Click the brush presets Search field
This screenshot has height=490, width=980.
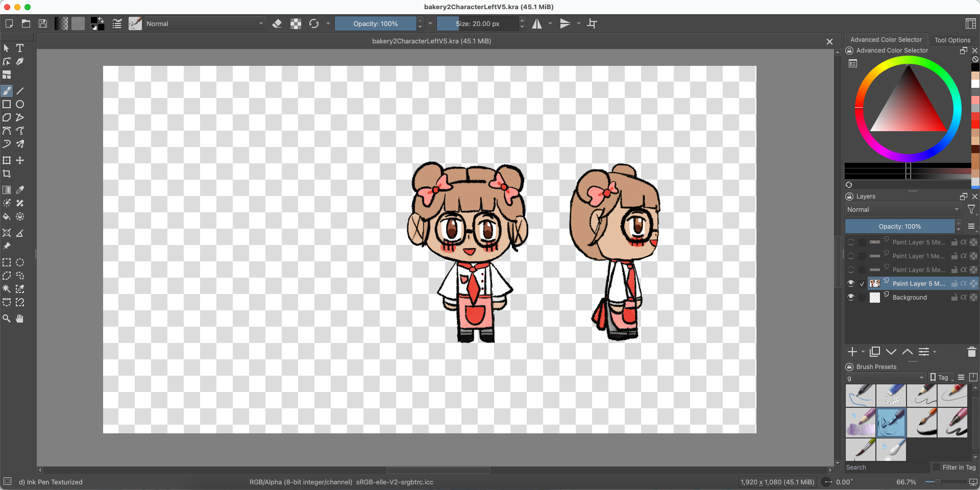[887, 467]
